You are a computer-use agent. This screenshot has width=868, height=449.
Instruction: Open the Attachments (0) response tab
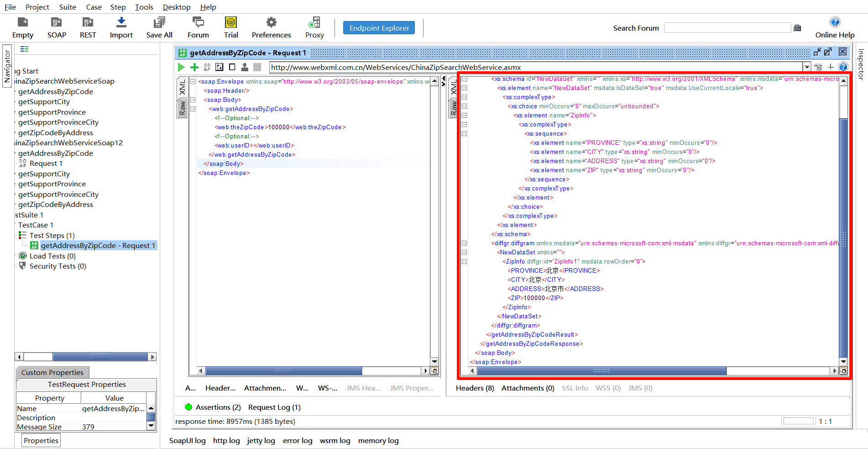[528, 388]
